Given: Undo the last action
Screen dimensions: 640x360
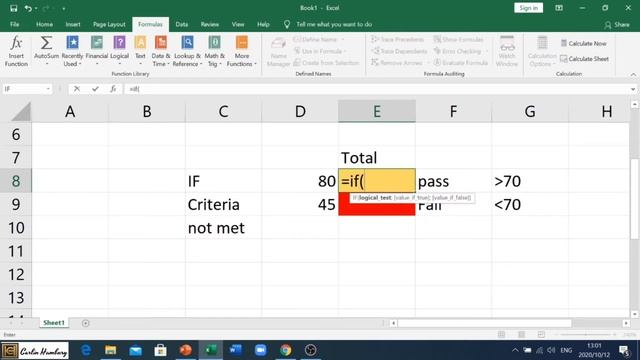Looking at the screenshot, I should (28, 8).
